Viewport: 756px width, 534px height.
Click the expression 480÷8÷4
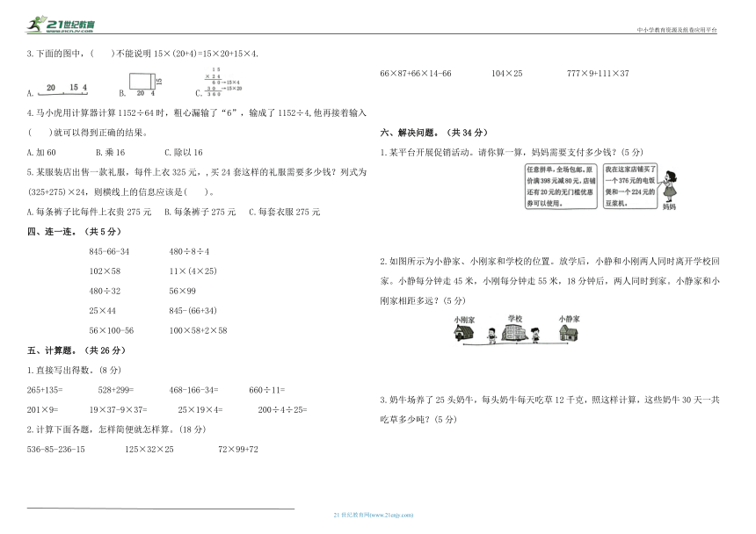(189, 251)
